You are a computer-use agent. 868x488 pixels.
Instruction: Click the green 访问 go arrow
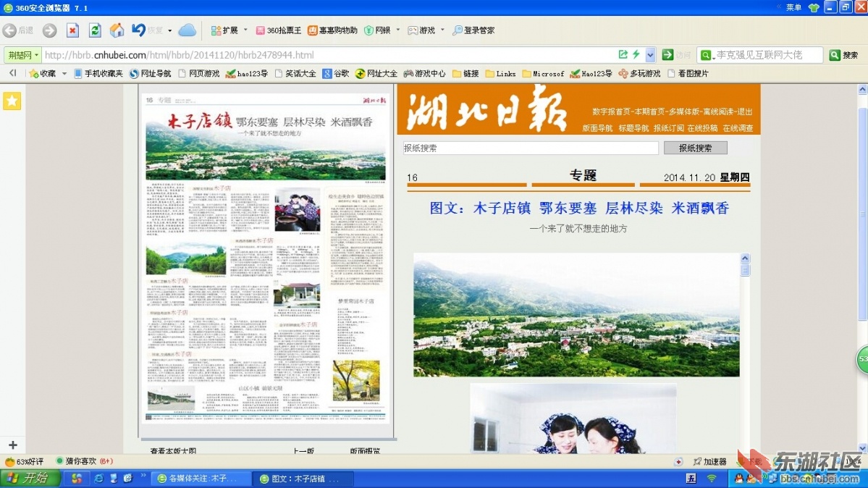667,54
